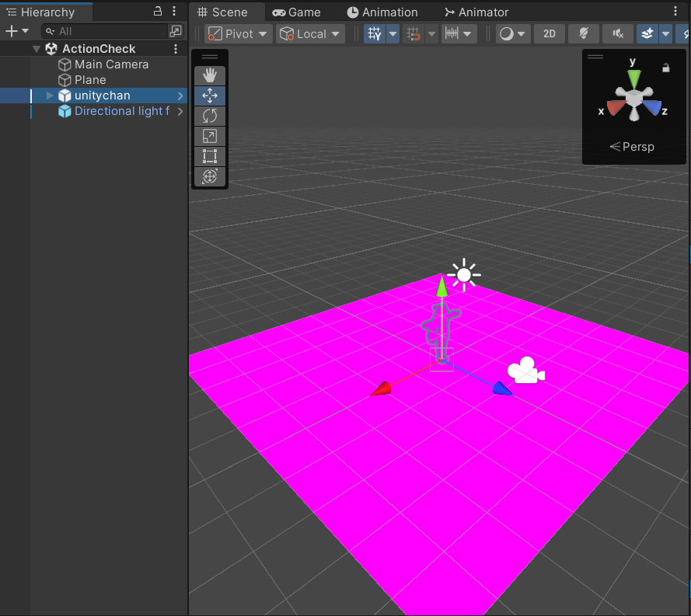Click the orientation overlay drag handle

click(x=595, y=57)
